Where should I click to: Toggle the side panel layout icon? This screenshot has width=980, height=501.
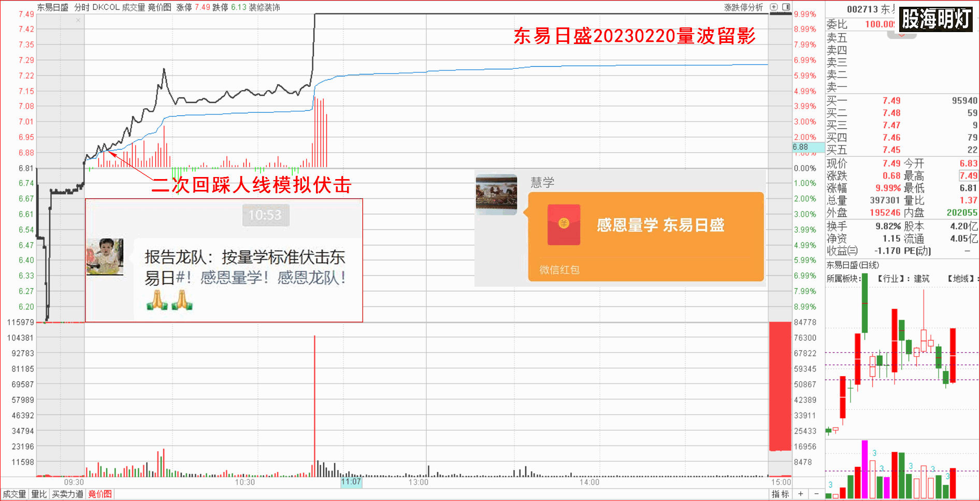tap(786, 7)
